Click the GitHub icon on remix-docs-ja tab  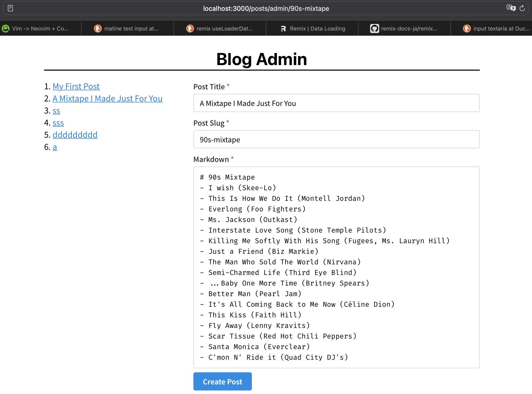coord(374,29)
